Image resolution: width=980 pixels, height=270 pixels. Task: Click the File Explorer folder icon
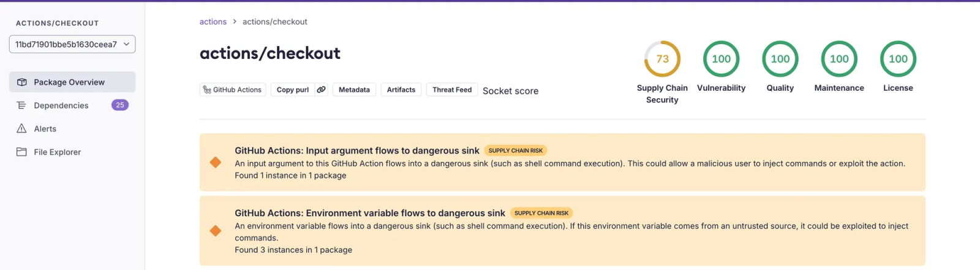(x=21, y=152)
